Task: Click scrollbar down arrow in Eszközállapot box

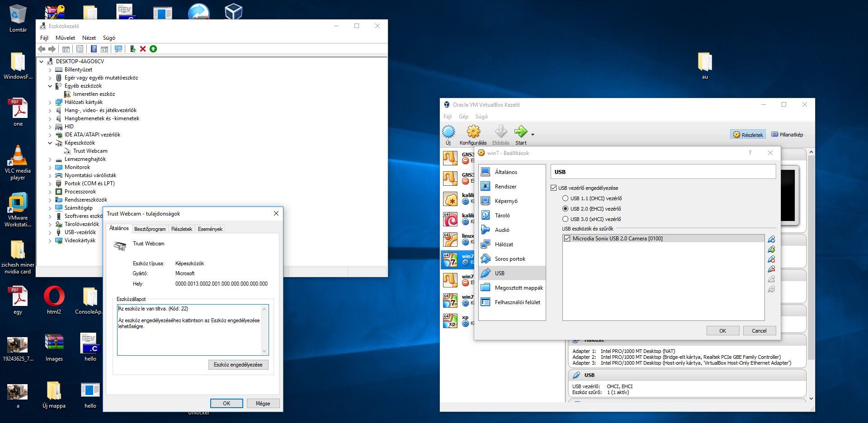Action: (x=264, y=351)
